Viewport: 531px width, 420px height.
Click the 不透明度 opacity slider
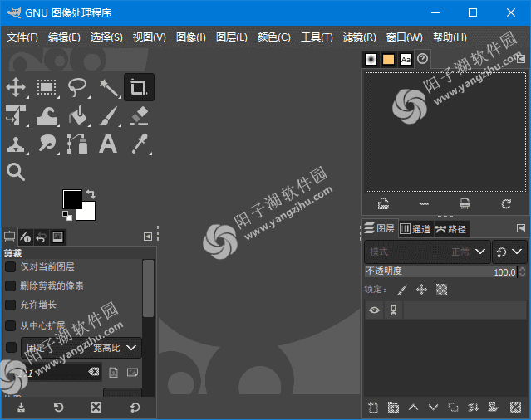pyautogui.click(x=440, y=271)
